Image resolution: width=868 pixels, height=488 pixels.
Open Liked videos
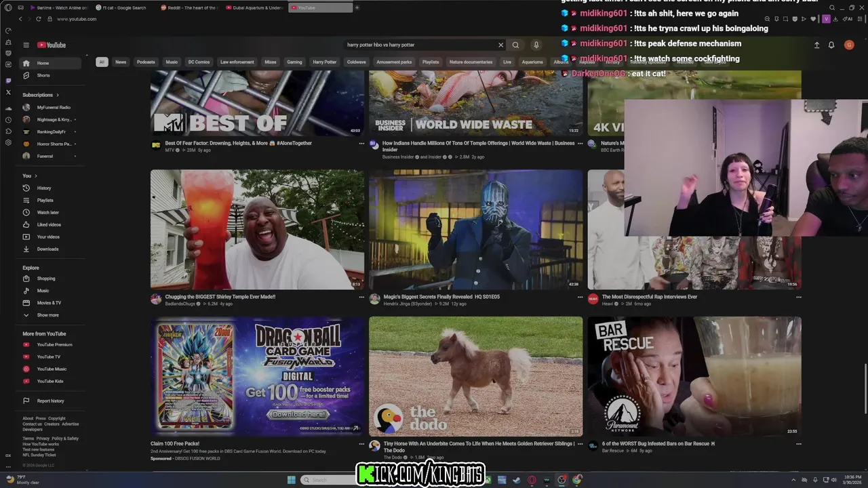pos(50,224)
